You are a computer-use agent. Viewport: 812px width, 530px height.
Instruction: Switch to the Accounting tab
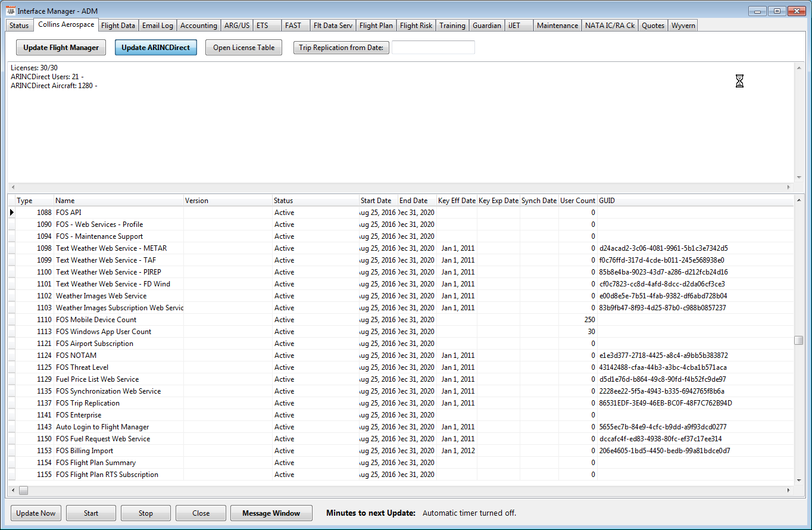[199, 26]
